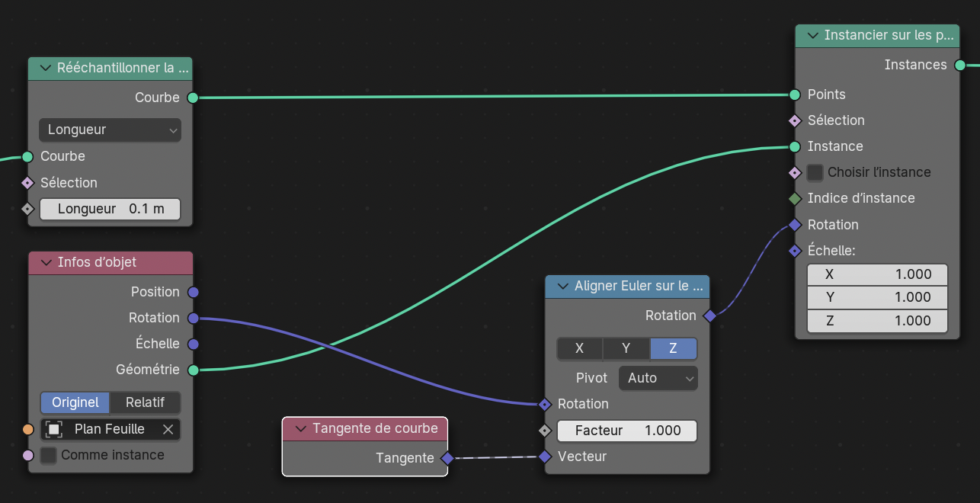
Task: Click the Points input socket
Action: click(795, 95)
